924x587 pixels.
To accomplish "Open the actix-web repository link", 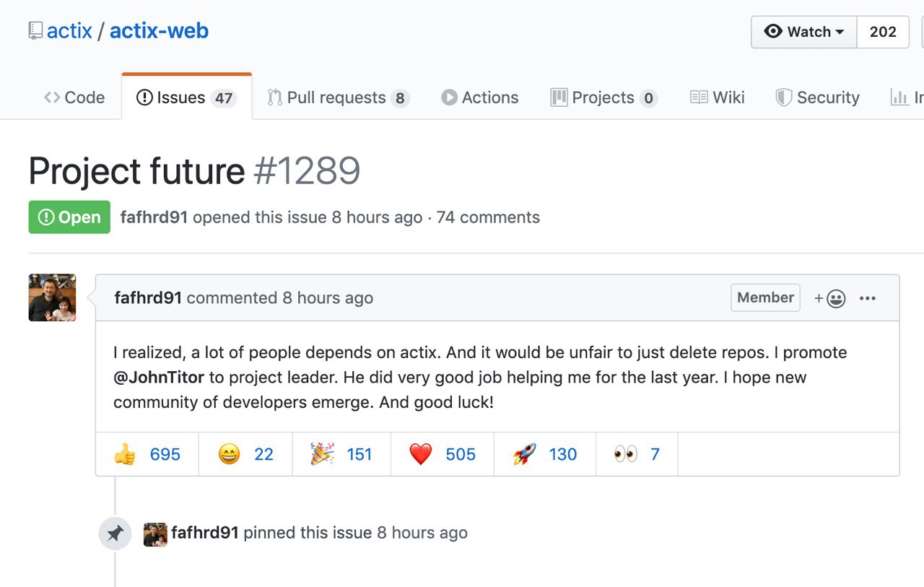I will tap(159, 31).
